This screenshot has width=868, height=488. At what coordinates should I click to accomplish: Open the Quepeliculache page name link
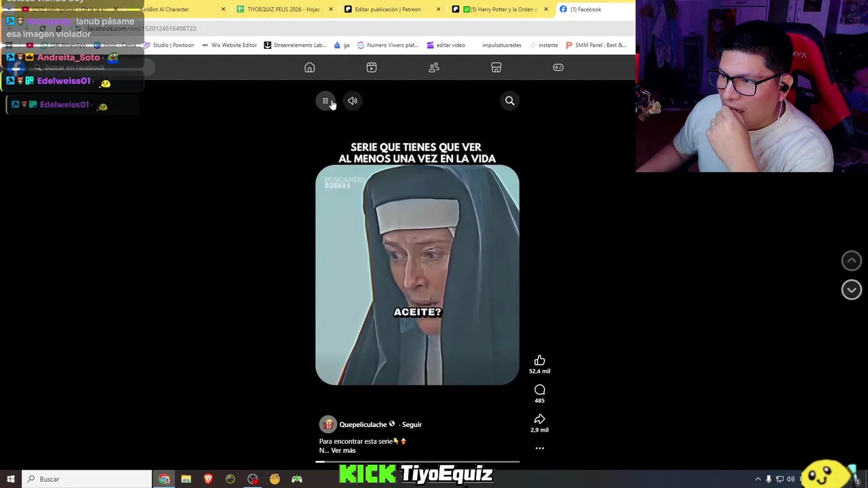(x=363, y=424)
